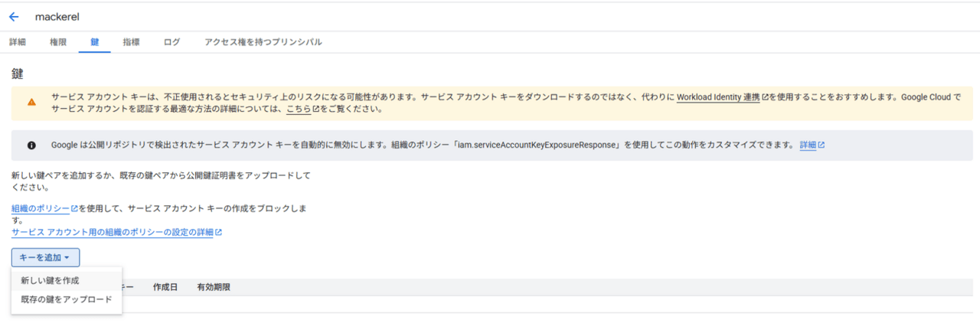Screen dimensions: 980x336
Task: Click the back arrow next to mackerel
Action: (x=14, y=17)
